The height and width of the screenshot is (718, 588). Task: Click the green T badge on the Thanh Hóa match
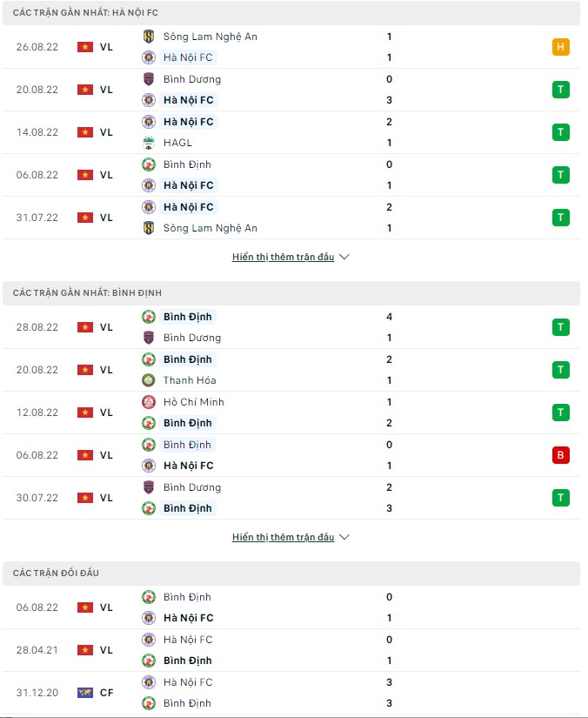(x=561, y=370)
